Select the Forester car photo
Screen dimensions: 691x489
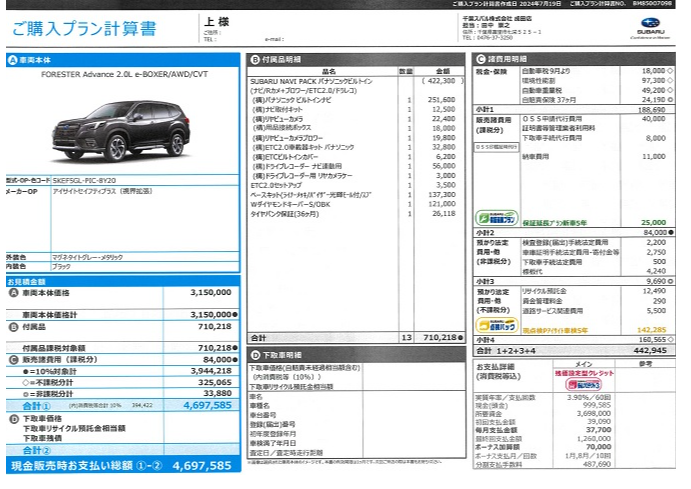[x=121, y=130]
